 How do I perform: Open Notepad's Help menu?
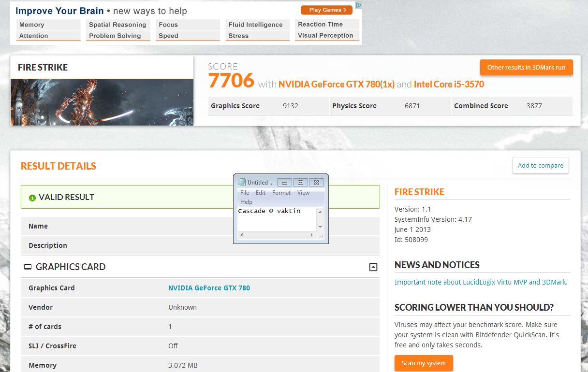tap(246, 202)
